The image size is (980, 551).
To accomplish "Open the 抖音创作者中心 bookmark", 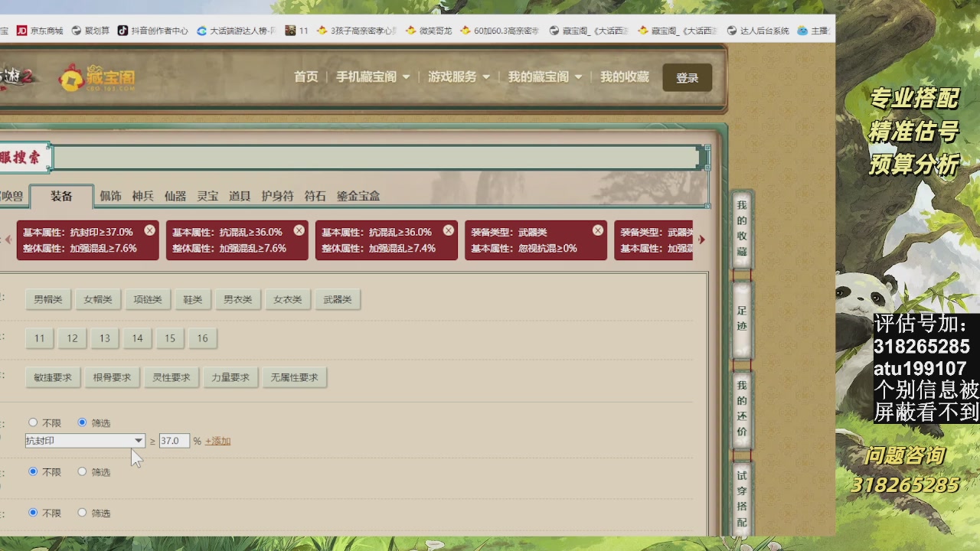I will [152, 31].
